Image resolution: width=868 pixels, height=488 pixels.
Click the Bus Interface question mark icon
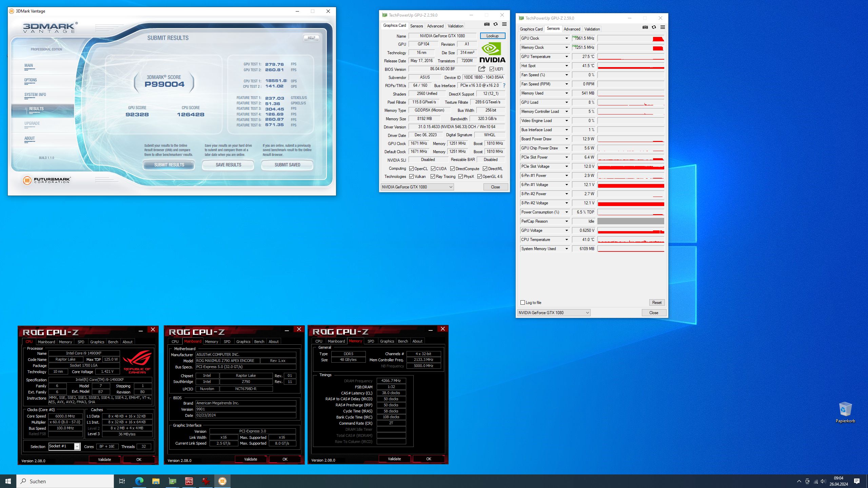[504, 85]
